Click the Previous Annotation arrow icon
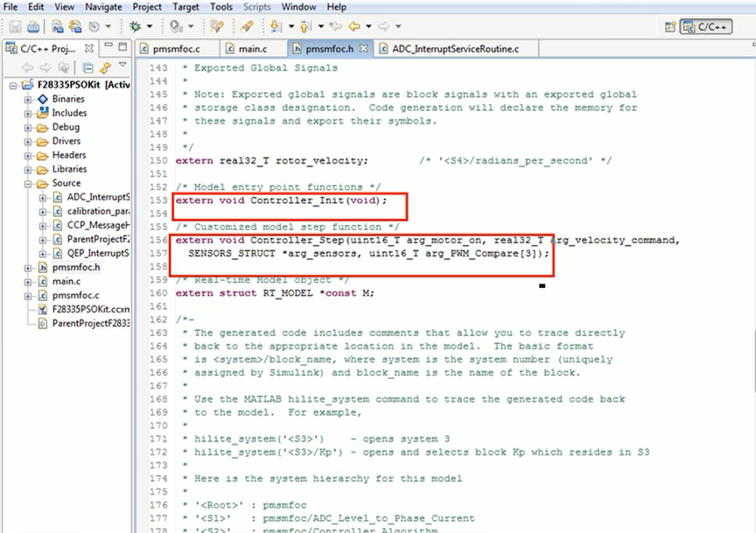 coord(305,26)
